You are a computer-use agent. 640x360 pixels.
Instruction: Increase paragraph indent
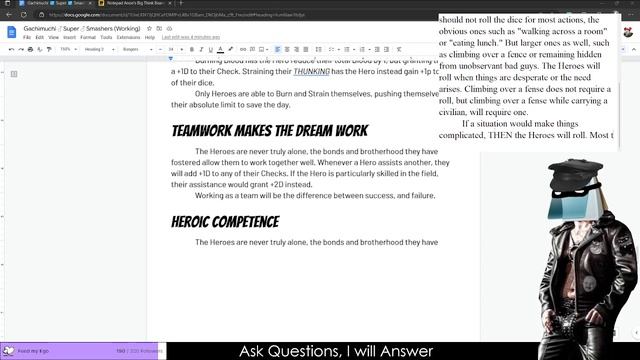[x=387, y=49]
